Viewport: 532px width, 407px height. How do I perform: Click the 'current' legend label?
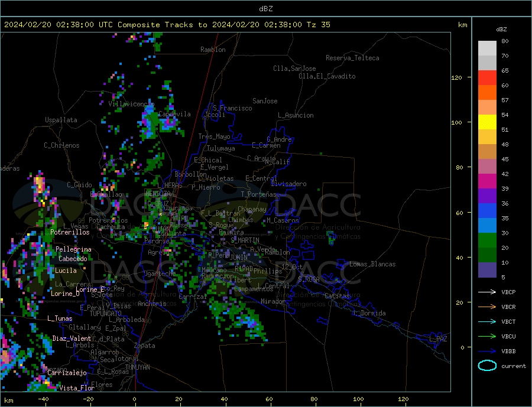514,366
